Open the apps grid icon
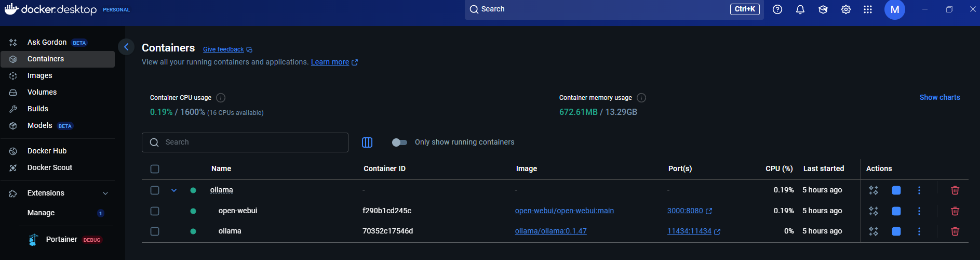The height and width of the screenshot is (260, 980). pyautogui.click(x=868, y=9)
